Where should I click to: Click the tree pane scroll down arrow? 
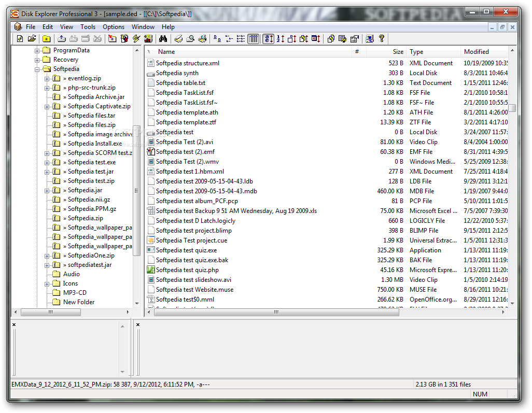click(137, 304)
